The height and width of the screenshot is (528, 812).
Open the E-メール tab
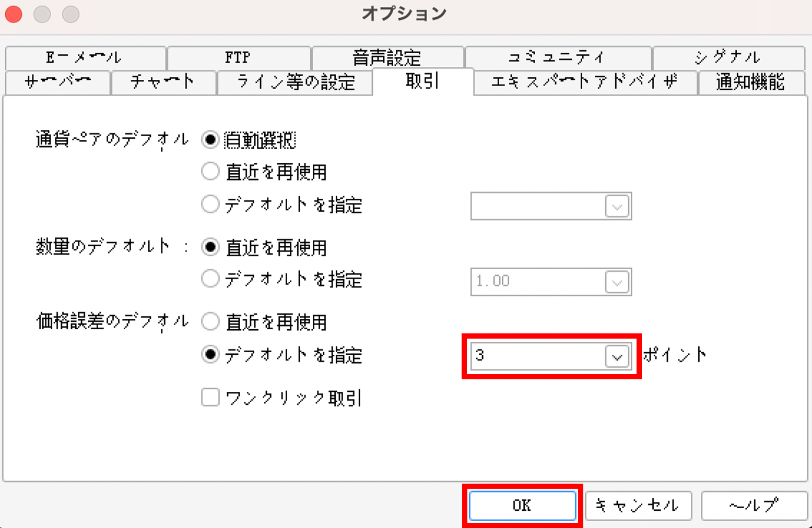pyautogui.click(x=85, y=57)
